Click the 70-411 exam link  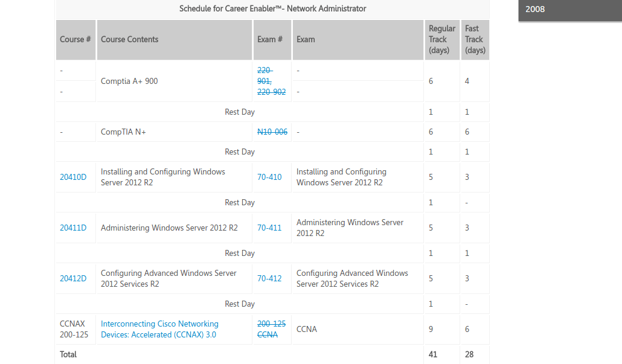[269, 228]
